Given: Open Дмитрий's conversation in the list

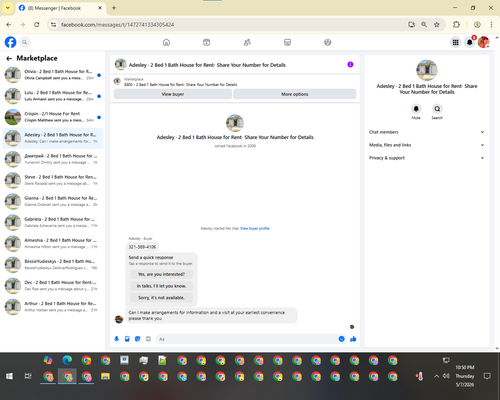Looking at the screenshot, I should (53, 159).
